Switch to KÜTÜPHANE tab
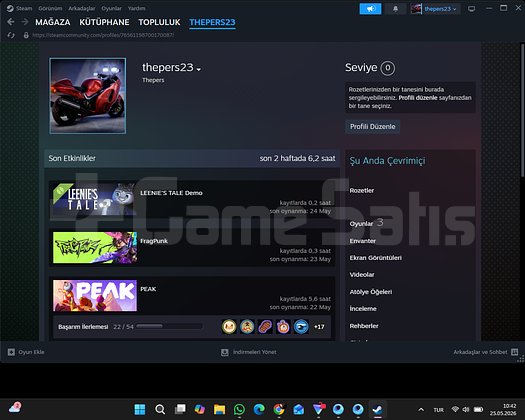This screenshot has width=525, height=420. [104, 22]
